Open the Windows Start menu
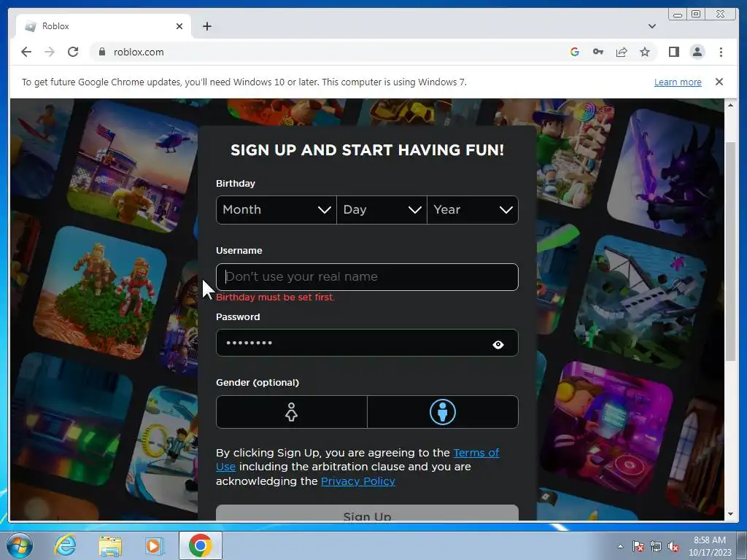The height and width of the screenshot is (560, 747). tap(20, 545)
